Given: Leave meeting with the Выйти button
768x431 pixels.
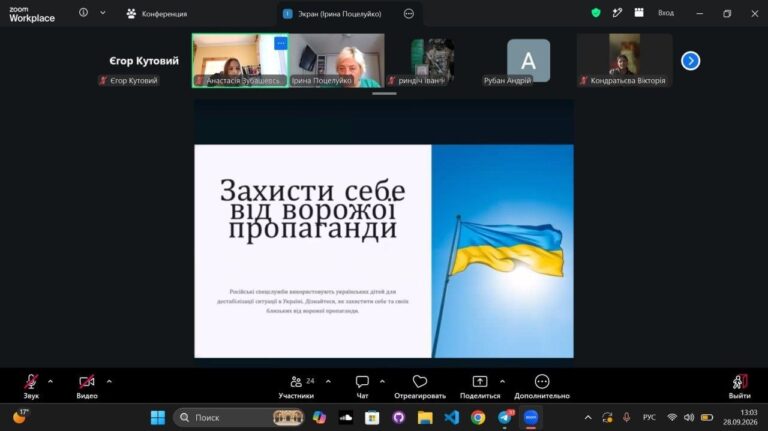Looking at the screenshot, I should pyautogui.click(x=740, y=386).
